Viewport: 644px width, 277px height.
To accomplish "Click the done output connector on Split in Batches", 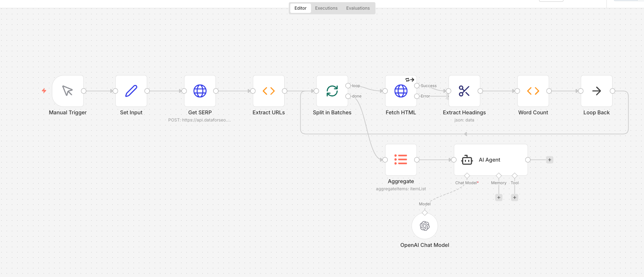I will tap(348, 96).
